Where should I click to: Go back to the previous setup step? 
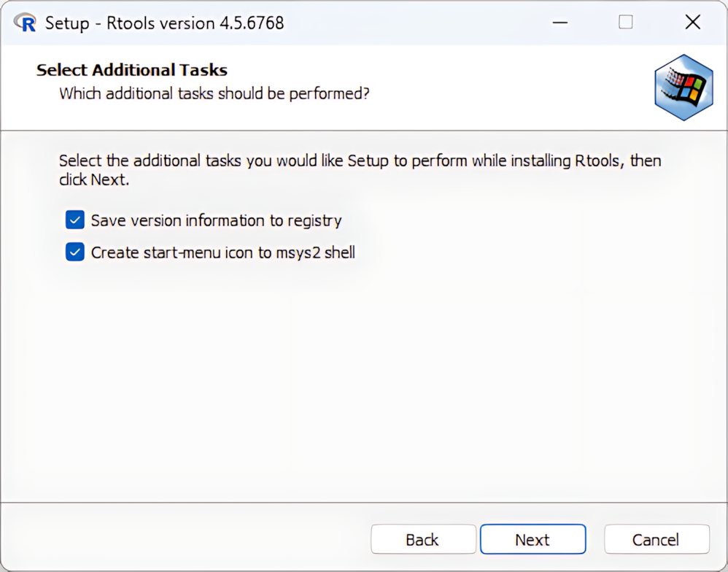click(x=422, y=540)
